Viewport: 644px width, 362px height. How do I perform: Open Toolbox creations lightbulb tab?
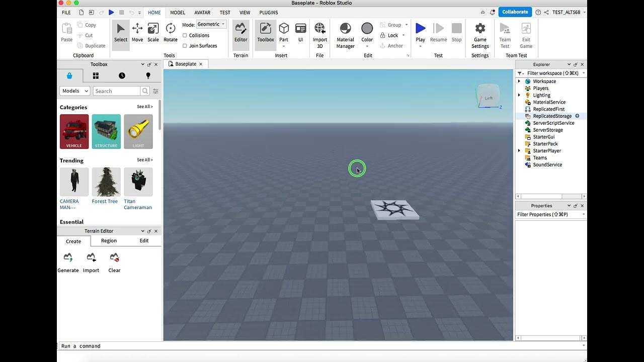click(148, 75)
